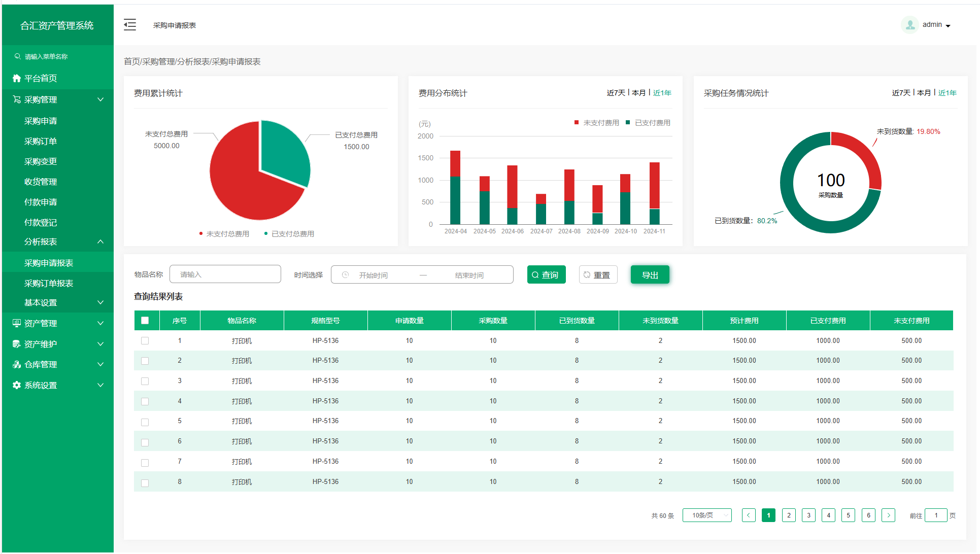Click the 物品名称 input field
Image resolution: width=980 pixels, height=554 pixels.
225,274
